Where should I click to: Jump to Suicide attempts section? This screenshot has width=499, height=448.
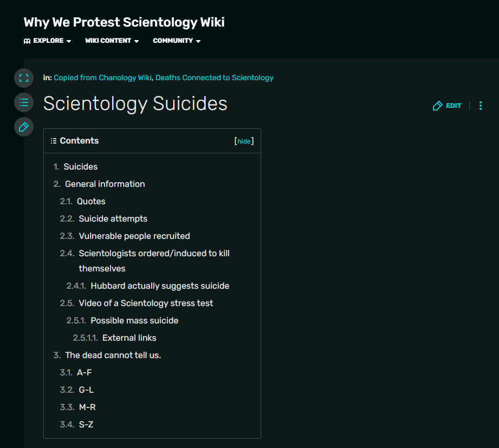(x=113, y=219)
